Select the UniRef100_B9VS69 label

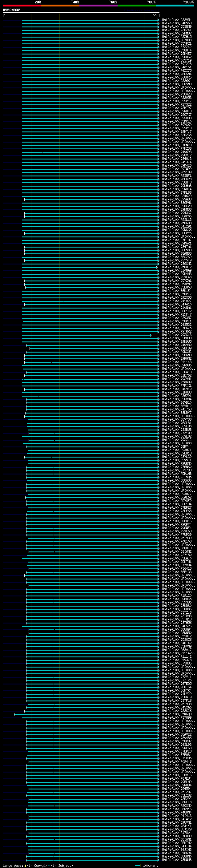(176, 125)
